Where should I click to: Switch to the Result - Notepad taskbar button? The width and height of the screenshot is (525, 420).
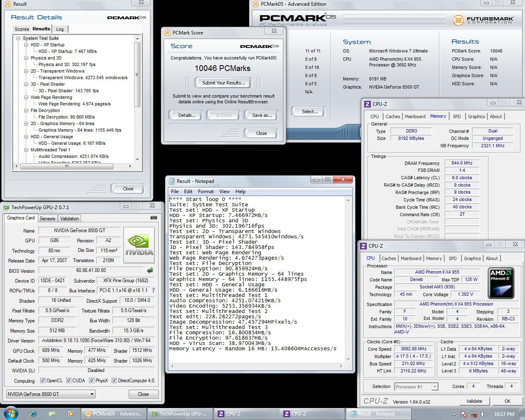point(379,414)
